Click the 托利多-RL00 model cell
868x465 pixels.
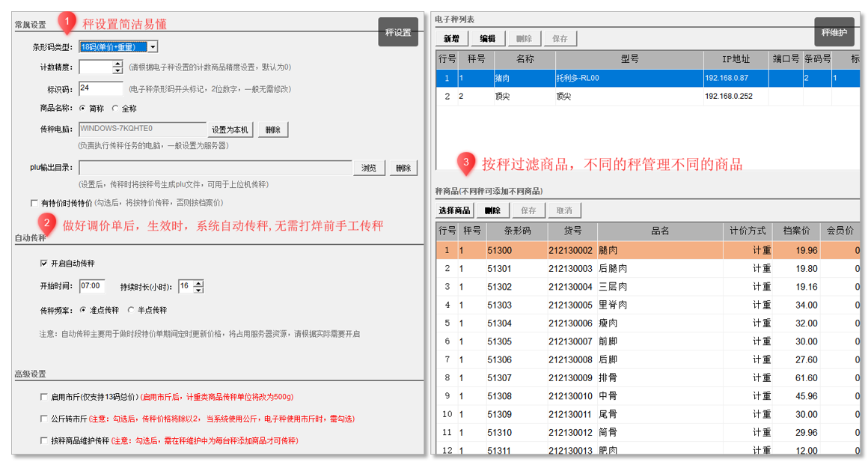629,78
